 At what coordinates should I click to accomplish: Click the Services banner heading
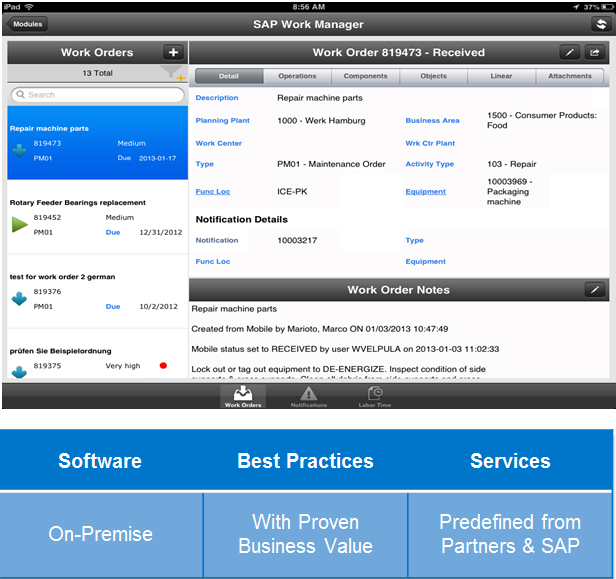pos(510,461)
